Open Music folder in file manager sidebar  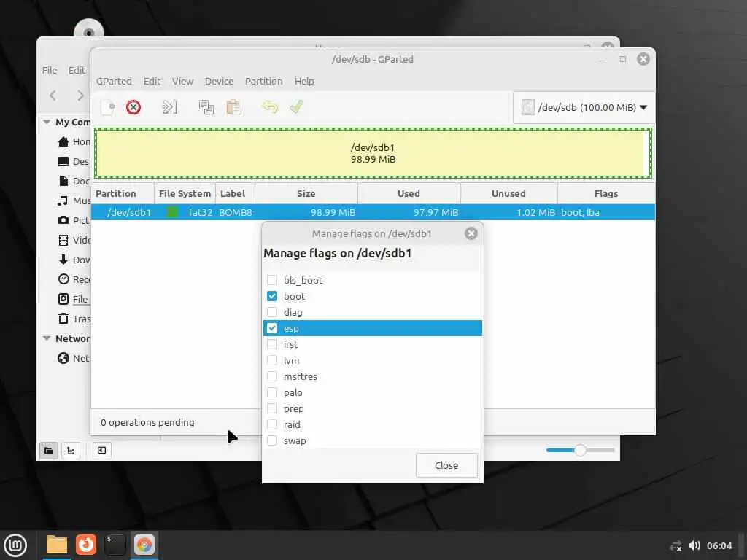coord(74,201)
